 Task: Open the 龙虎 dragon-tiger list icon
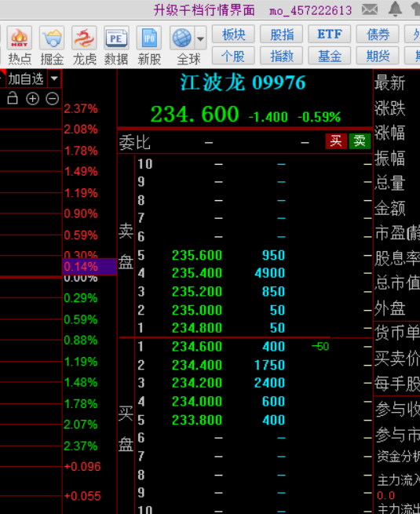[84, 38]
